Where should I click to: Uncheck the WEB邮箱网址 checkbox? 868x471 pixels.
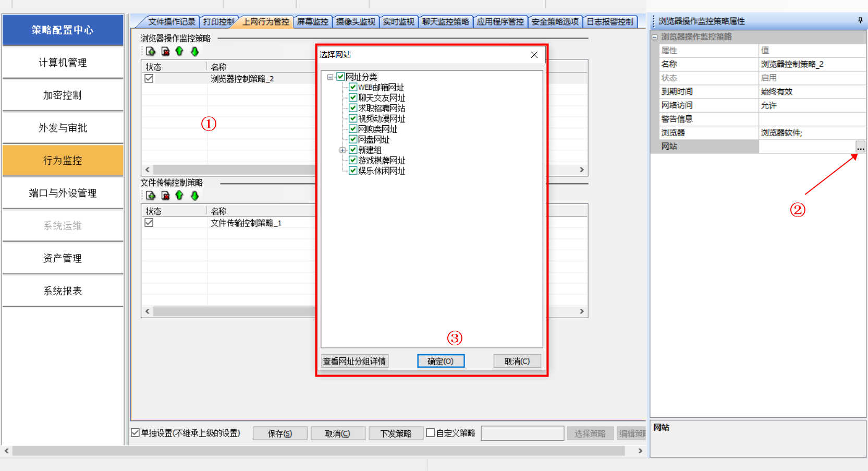pyautogui.click(x=353, y=87)
